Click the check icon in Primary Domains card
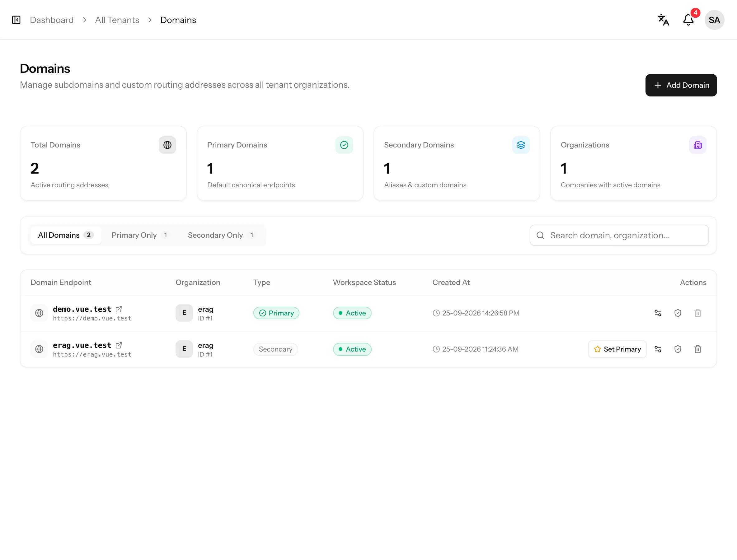The image size is (737, 560). click(344, 145)
